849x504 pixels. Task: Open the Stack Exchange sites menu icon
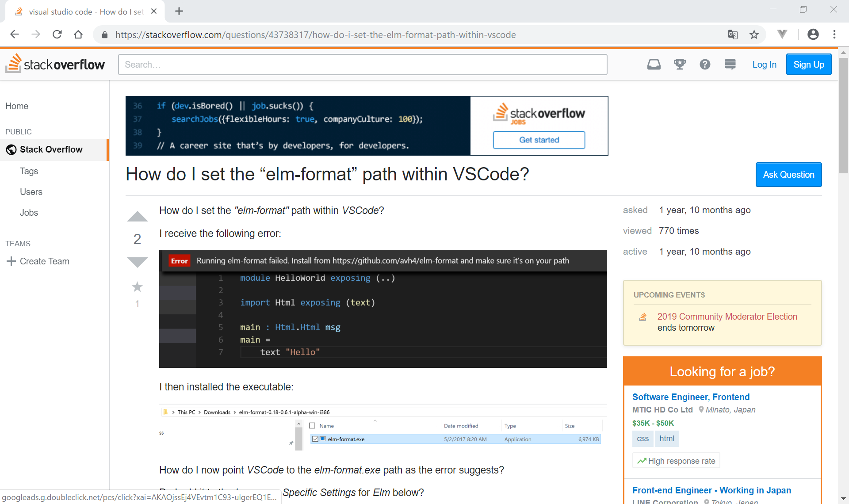point(730,65)
